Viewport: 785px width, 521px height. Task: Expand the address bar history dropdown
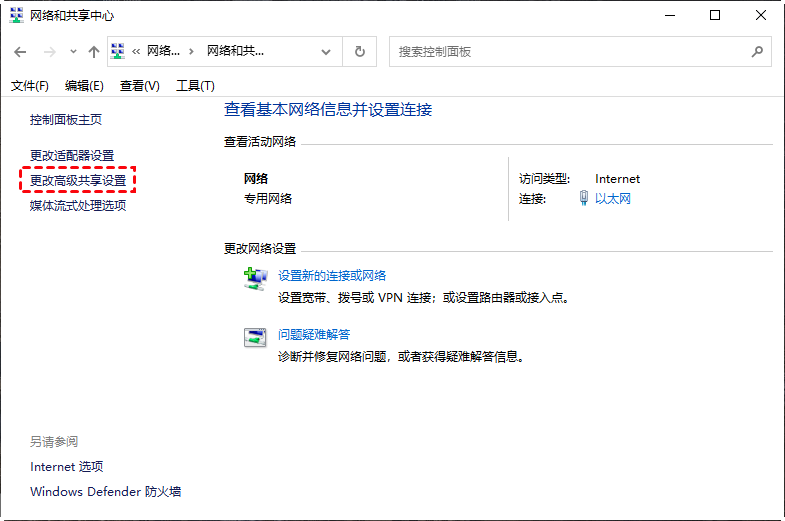[x=326, y=52]
